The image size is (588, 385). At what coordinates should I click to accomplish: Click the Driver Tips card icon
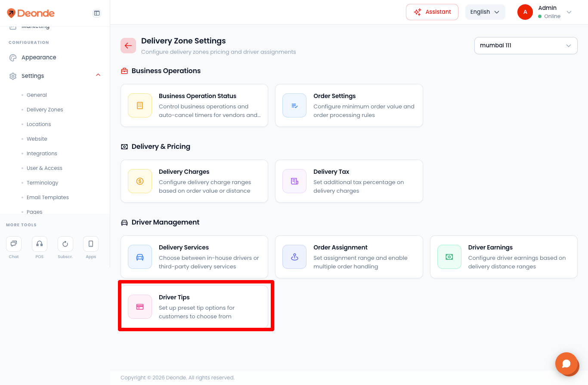[x=140, y=307]
